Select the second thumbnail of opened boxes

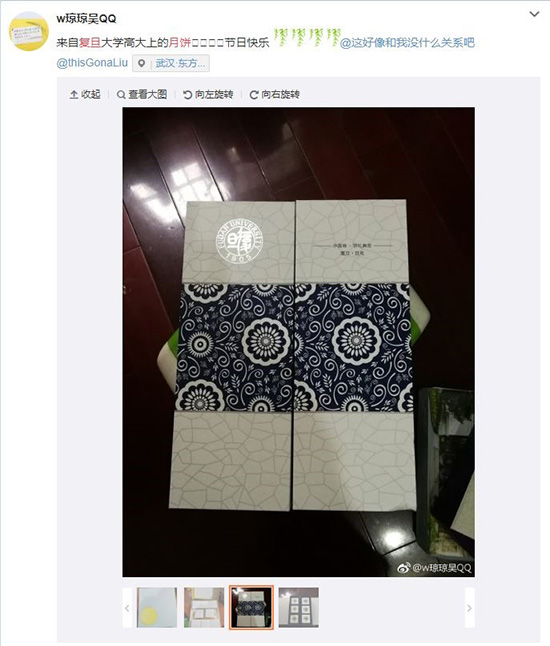(204, 608)
